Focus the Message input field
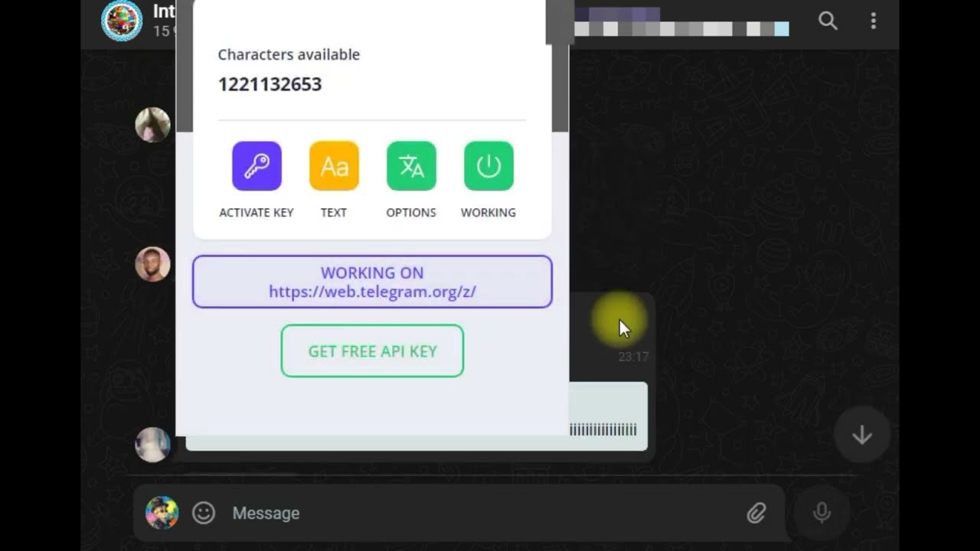980x551 pixels. click(482, 513)
